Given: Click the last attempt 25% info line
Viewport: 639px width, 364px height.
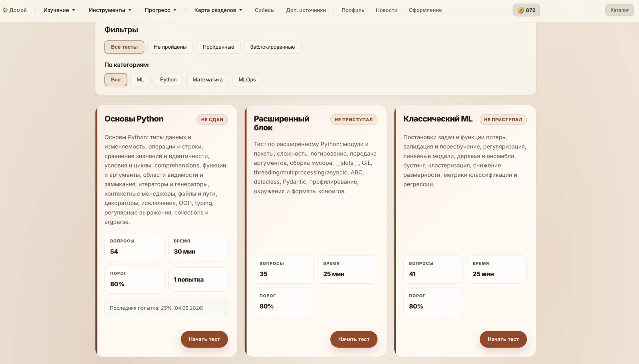Looking at the screenshot, I should 166,308.
